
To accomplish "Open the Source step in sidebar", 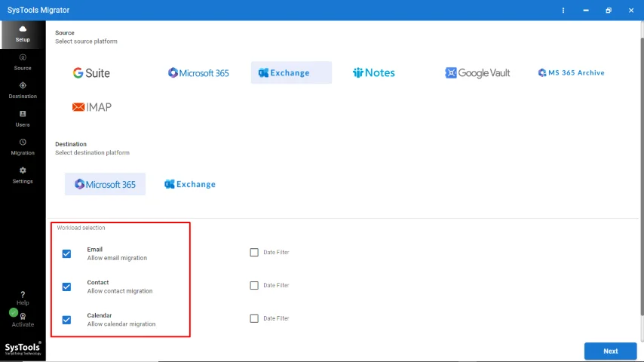I will (23, 62).
